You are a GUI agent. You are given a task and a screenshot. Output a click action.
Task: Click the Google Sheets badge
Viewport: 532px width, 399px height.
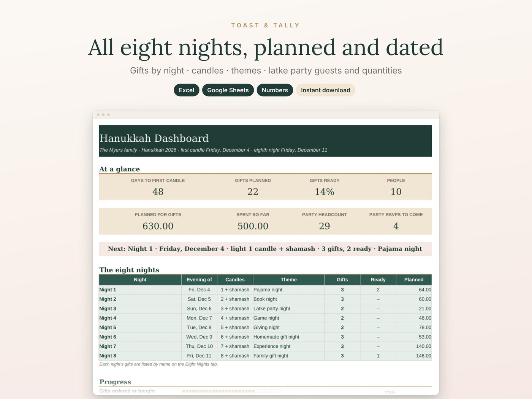[x=228, y=90]
